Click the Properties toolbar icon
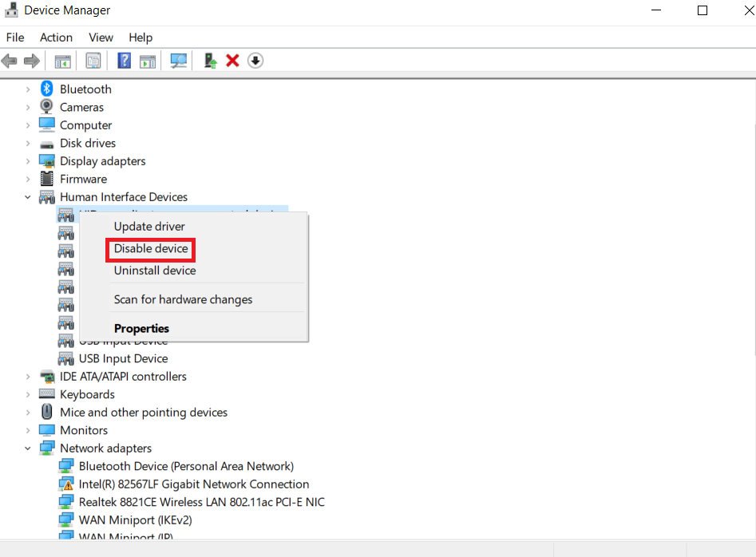Image resolution: width=756 pixels, height=557 pixels. (93, 61)
